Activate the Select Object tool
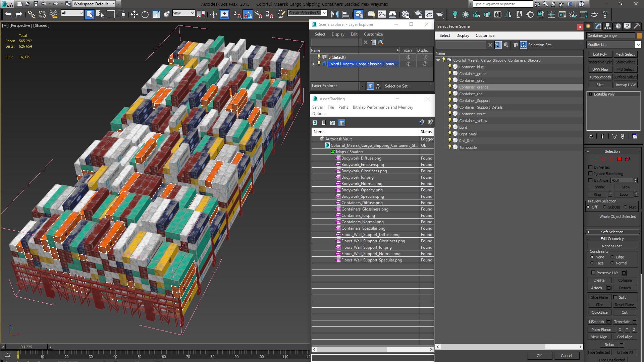 point(89,14)
